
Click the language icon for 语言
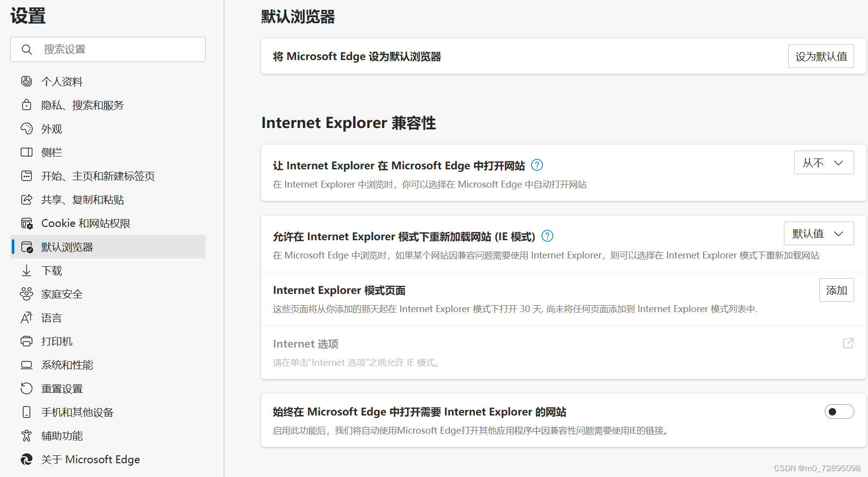[x=27, y=318]
